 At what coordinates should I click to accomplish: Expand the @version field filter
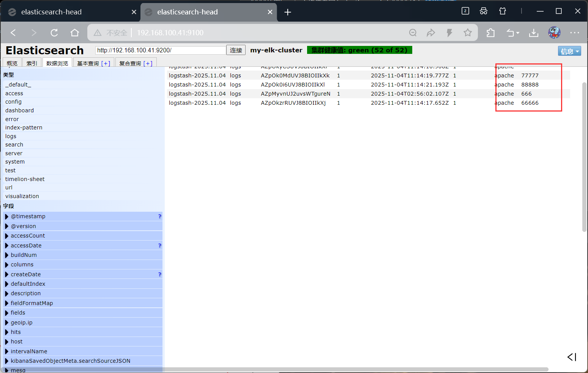coord(83,226)
